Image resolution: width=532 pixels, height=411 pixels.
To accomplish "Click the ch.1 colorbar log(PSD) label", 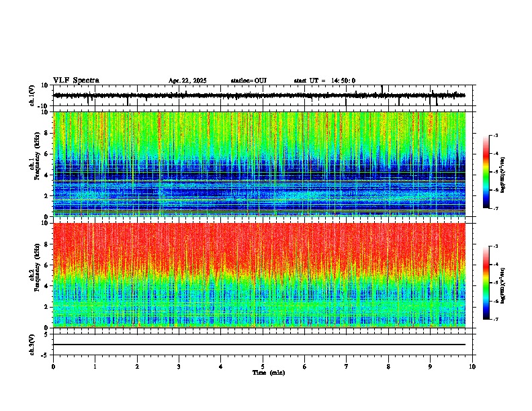I will [503, 175].
